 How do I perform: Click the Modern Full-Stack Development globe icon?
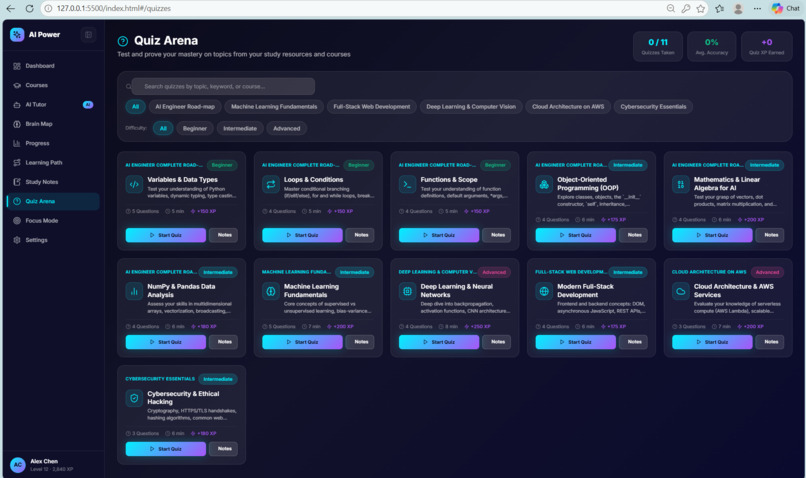pyautogui.click(x=544, y=291)
